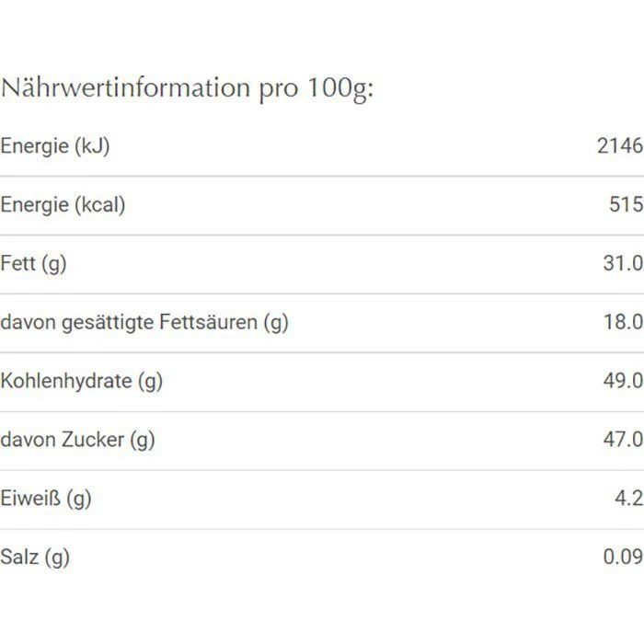This screenshot has width=644, height=644.
Task: Click the divider line between Eiweiß and Salz
Action: [x=322, y=529]
